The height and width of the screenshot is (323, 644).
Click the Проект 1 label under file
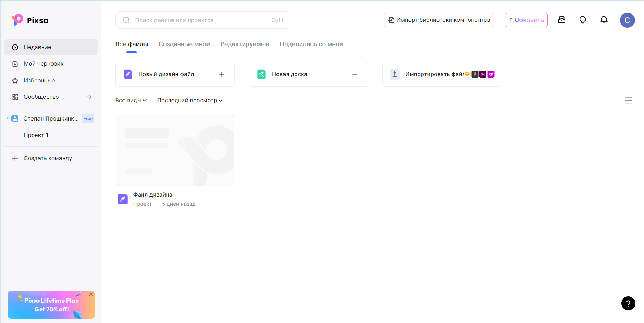pyautogui.click(x=145, y=204)
